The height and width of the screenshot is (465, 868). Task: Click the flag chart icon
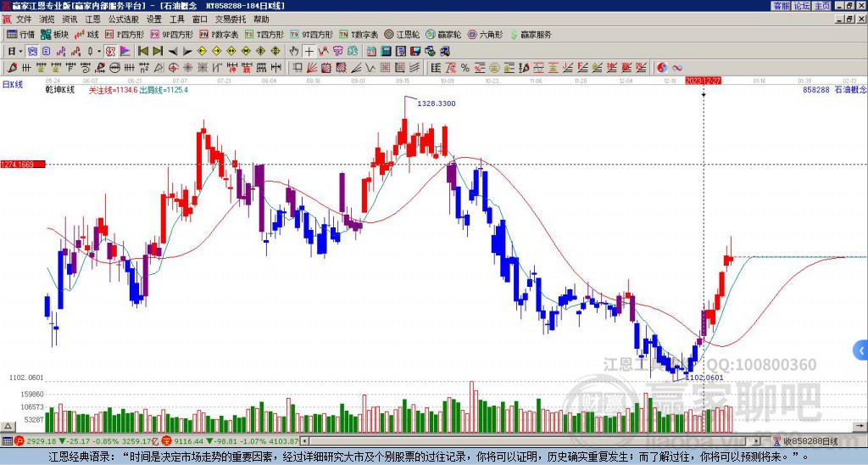tap(125, 52)
